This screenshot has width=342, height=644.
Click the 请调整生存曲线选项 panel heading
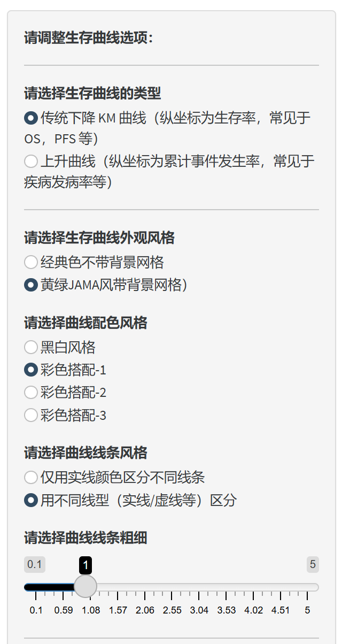pyautogui.click(x=89, y=38)
